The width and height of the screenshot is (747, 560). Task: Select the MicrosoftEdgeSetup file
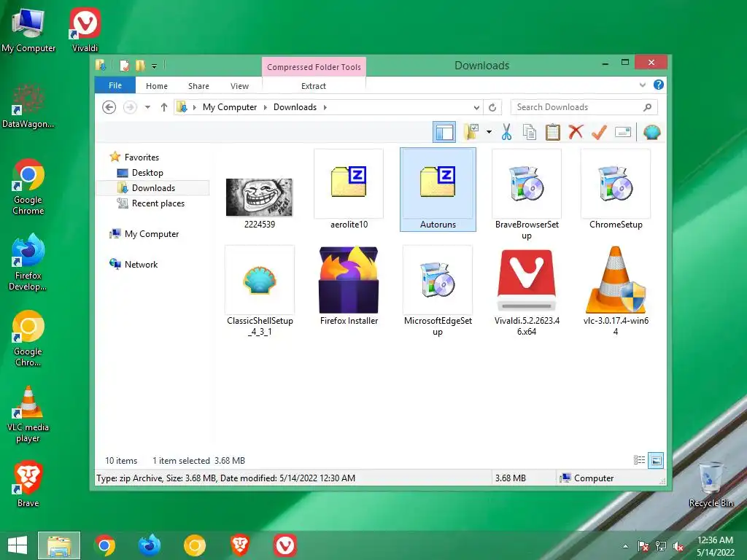tap(438, 292)
